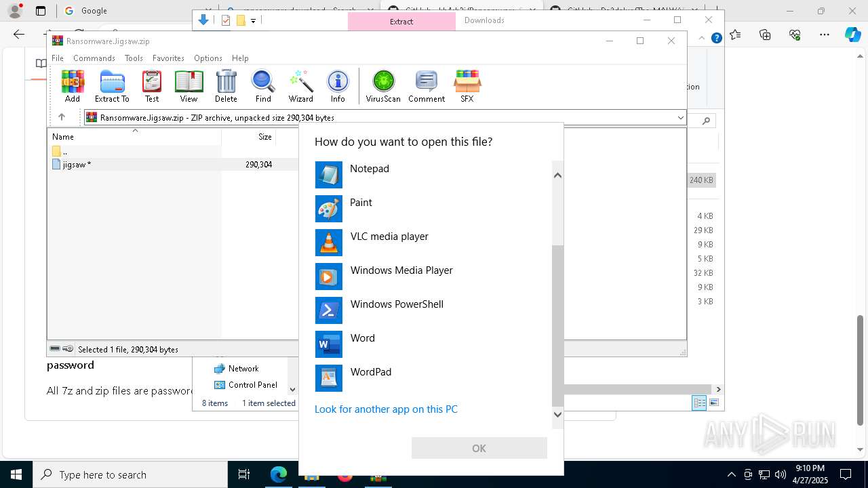Open the Favorites menu in WinRAR
868x488 pixels.
click(x=168, y=58)
